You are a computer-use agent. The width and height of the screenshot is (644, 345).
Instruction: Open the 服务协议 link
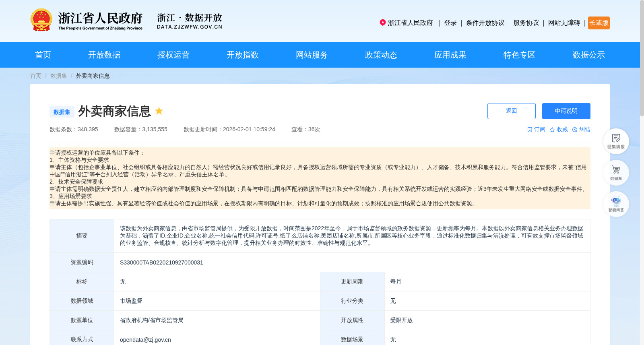(526, 23)
